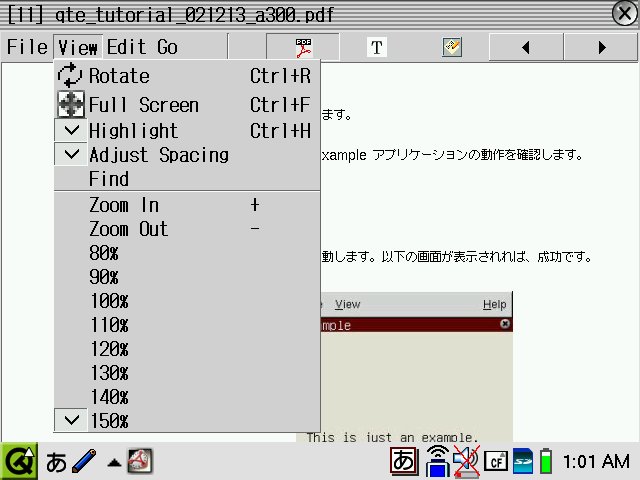
Task: Click 'This is just an example.' text
Action: (392, 437)
